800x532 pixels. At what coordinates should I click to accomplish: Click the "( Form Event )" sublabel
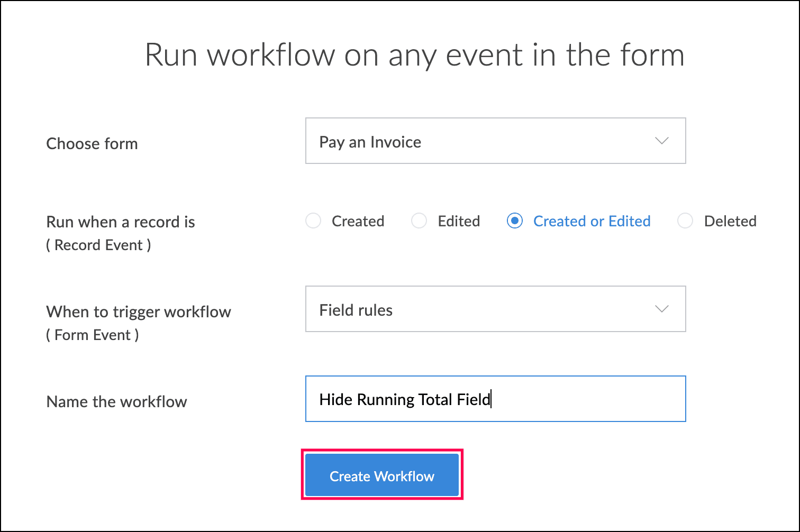93,335
